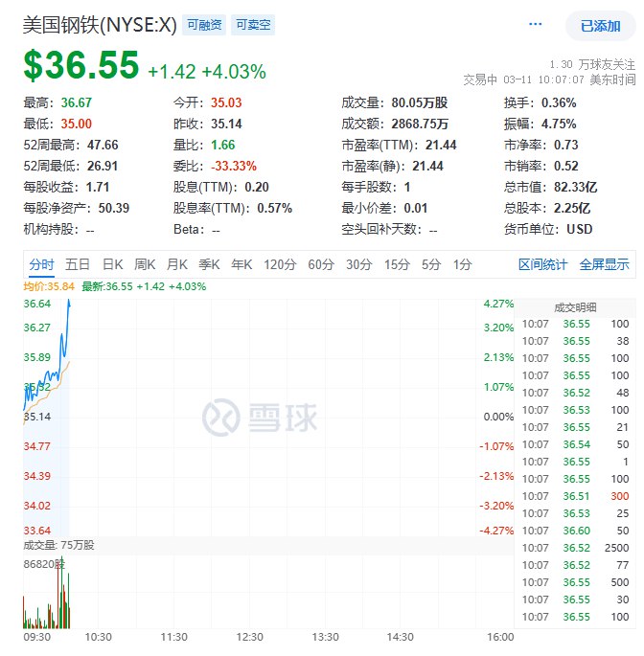The height and width of the screenshot is (656, 644).
Task: Select the trade row with volume 500
Action: click(x=575, y=582)
